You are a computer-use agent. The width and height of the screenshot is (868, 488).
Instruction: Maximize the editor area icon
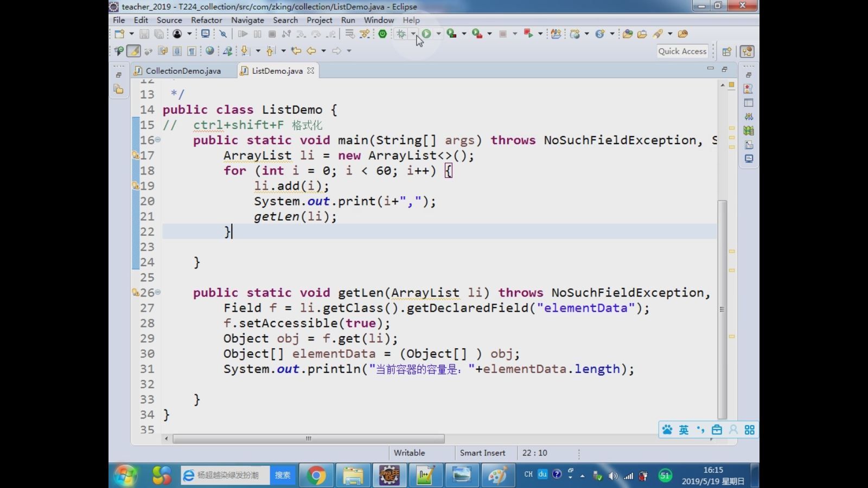click(724, 69)
